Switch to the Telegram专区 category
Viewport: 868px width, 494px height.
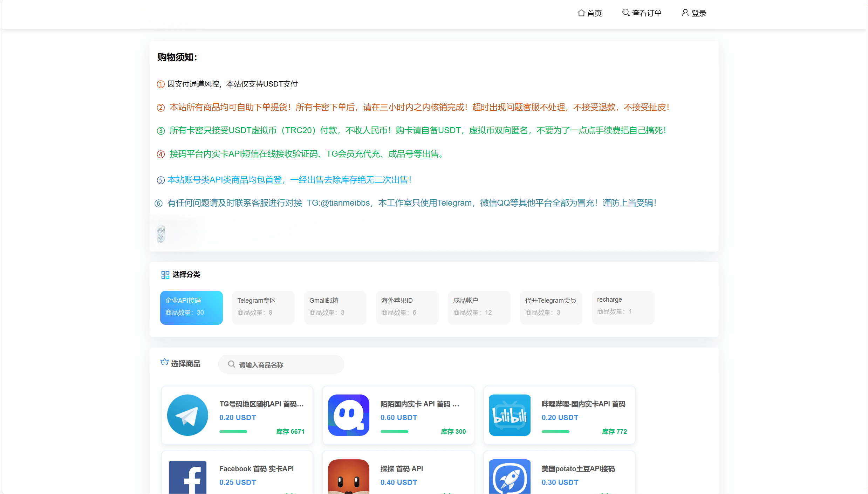tap(263, 307)
